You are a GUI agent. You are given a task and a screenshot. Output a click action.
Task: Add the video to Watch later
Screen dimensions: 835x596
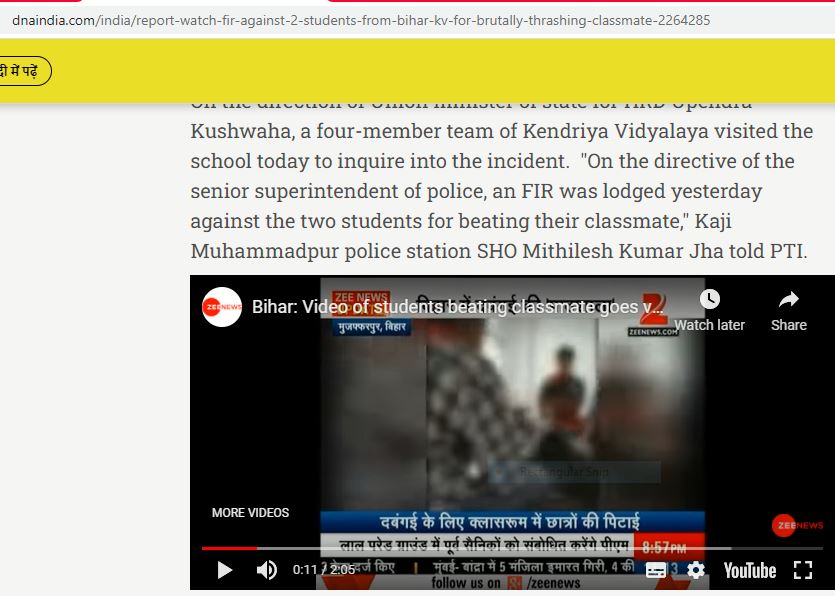[x=709, y=311]
